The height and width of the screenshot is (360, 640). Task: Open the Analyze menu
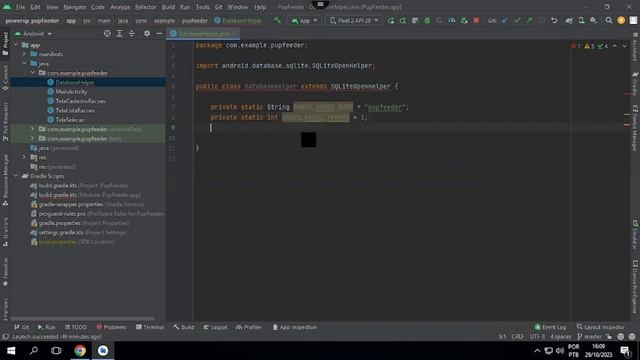[120, 7]
